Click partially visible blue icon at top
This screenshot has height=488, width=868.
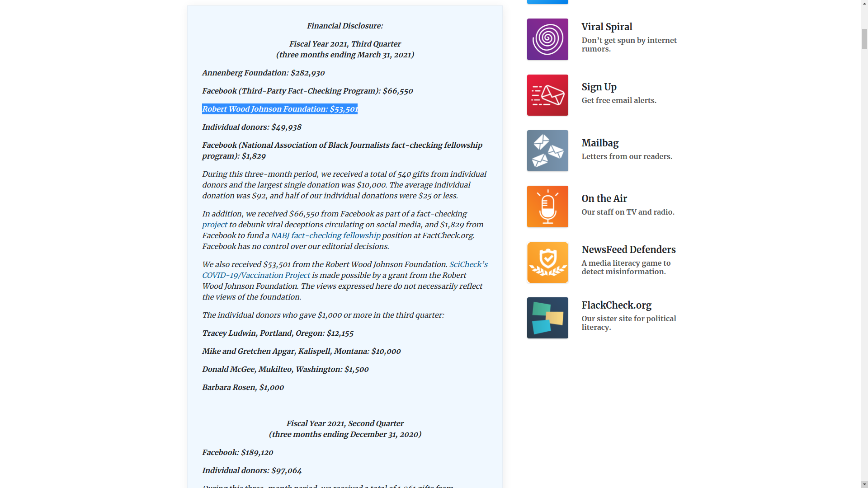(x=547, y=2)
